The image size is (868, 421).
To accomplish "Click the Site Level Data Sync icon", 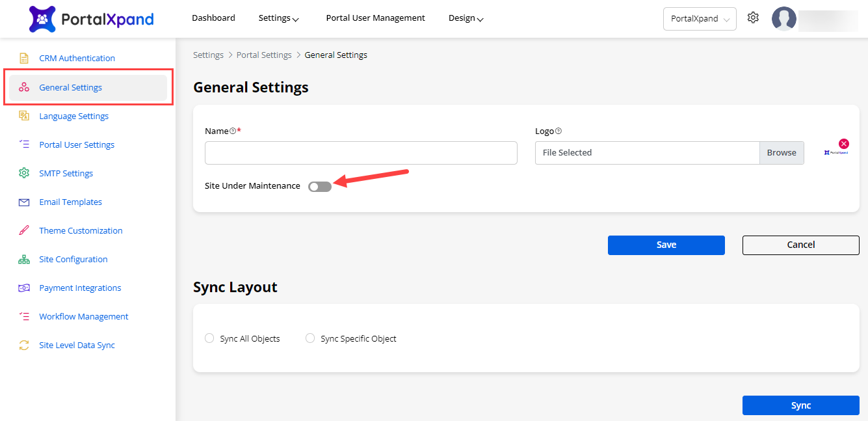I will tap(24, 346).
